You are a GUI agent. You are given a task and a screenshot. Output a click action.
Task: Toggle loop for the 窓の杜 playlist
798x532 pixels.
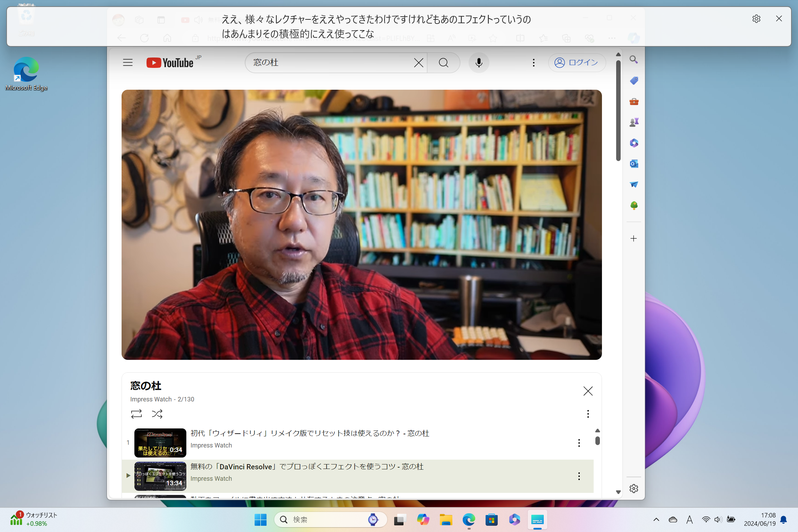coord(136,414)
